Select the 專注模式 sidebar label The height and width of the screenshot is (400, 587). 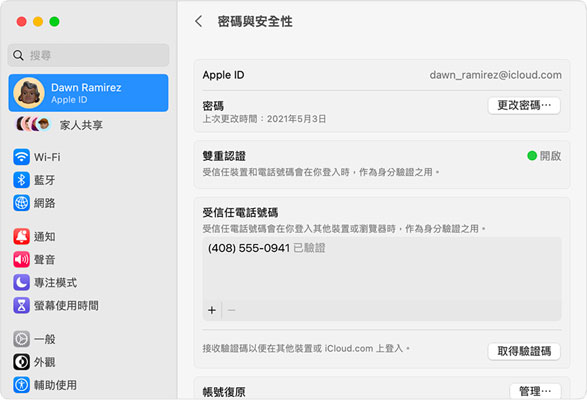tap(55, 282)
